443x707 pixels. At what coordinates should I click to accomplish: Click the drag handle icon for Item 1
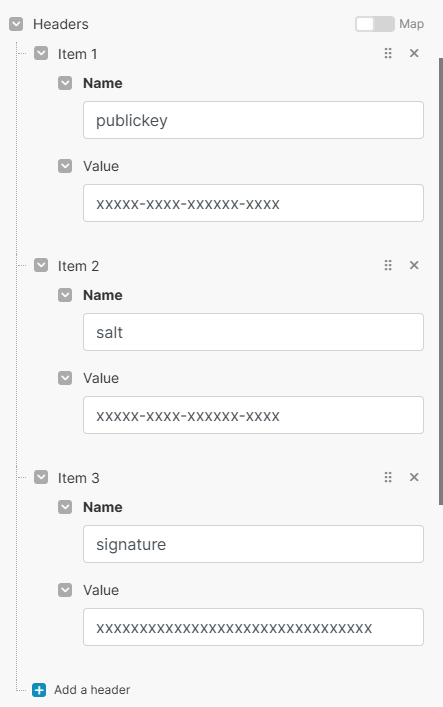(x=388, y=53)
